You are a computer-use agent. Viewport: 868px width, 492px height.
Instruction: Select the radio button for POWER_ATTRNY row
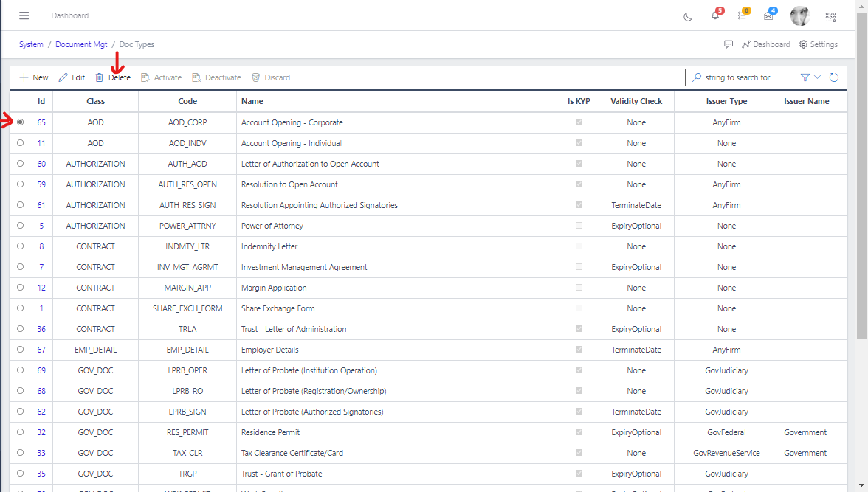click(21, 226)
